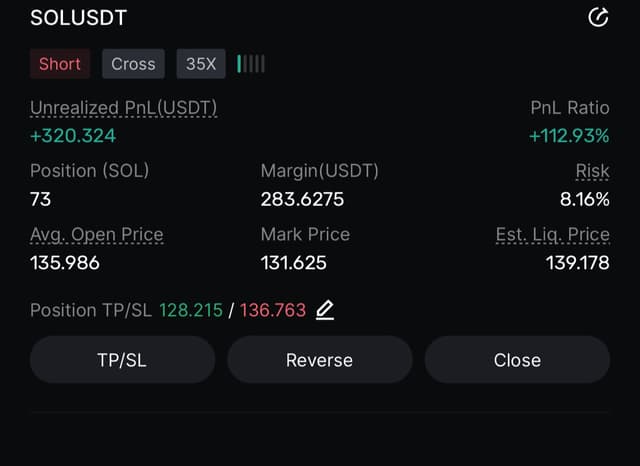The width and height of the screenshot is (640, 466).
Task: Close the SOLUSDT position
Action: 517,360
